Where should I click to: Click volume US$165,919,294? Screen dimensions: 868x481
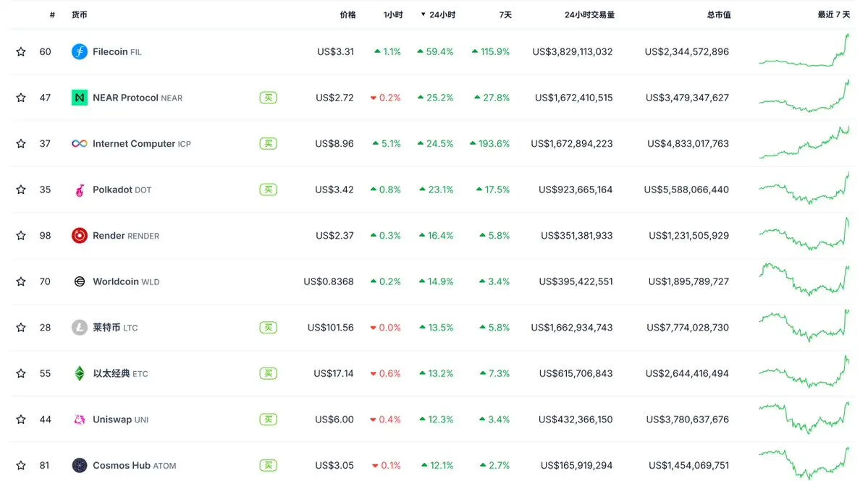(576, 465)
